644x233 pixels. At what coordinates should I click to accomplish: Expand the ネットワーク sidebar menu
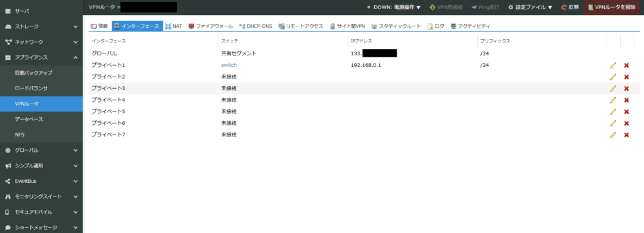tap(41, 42)
